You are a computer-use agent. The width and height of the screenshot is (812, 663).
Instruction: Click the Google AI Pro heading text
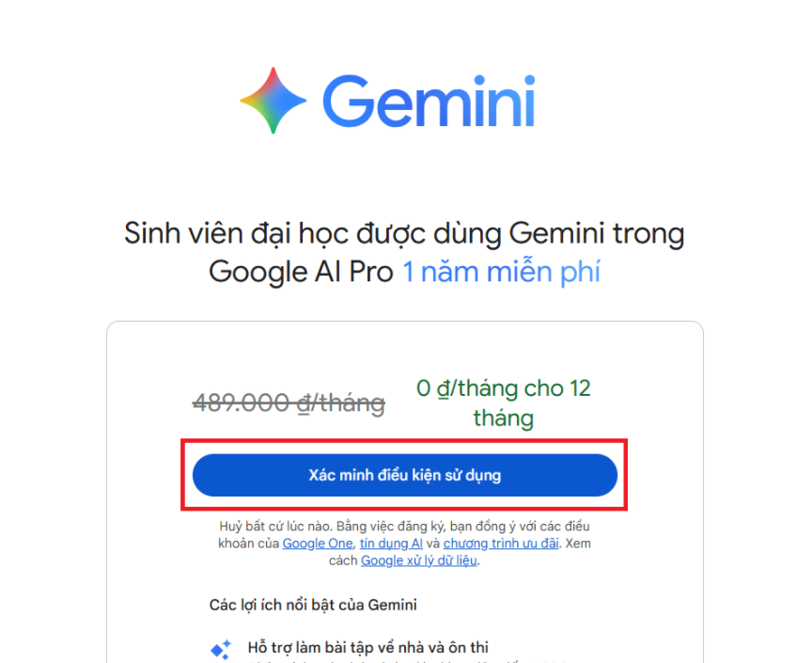click(x=300, y=272)
